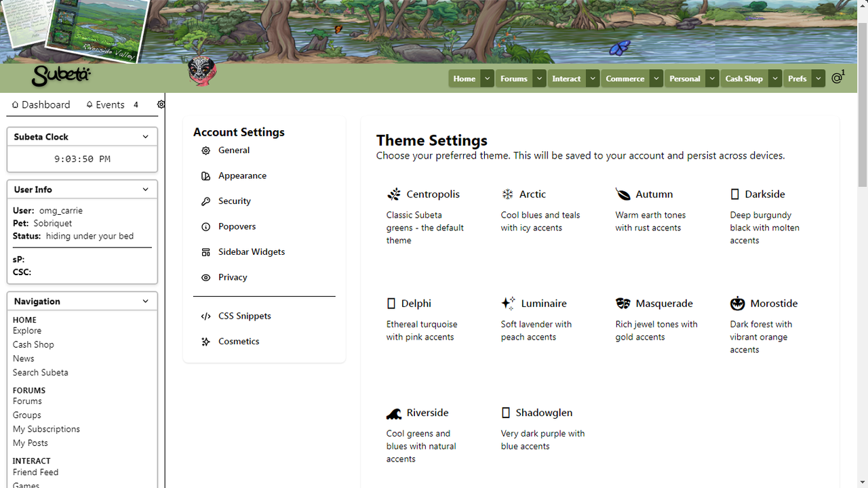Click Personal in the top menu
Image resolution: width=868 pixels, height=488 pixels.
click(685, 79)
